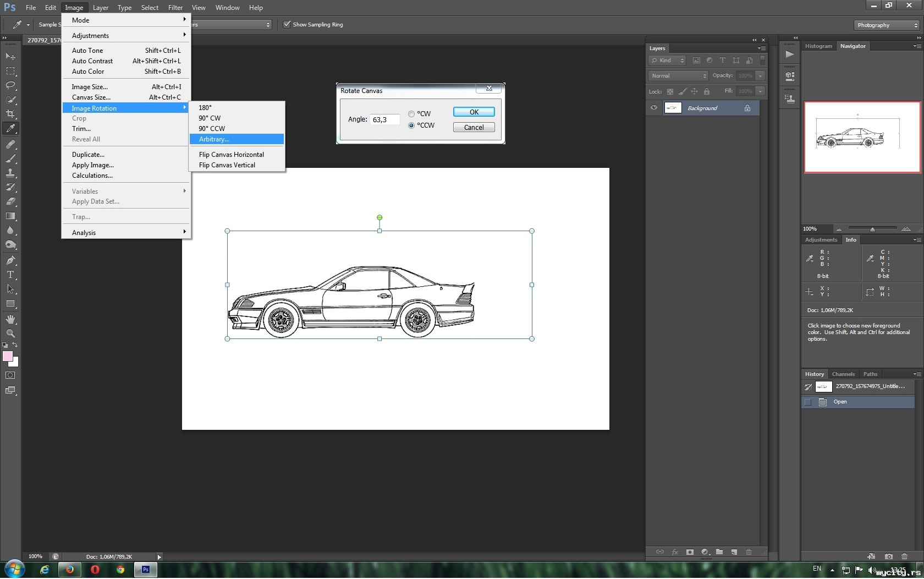Select the Zoom tool
924x579 pixels.
10,334
